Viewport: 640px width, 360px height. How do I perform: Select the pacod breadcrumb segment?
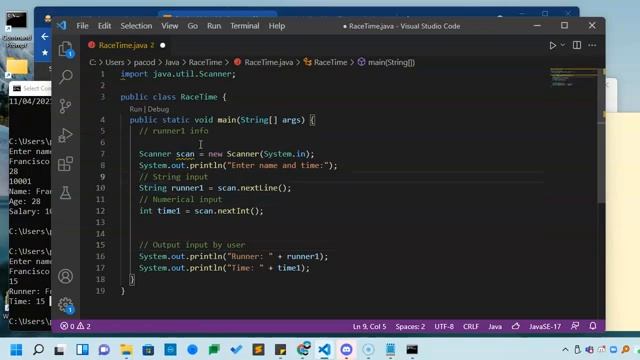[144, 62]
